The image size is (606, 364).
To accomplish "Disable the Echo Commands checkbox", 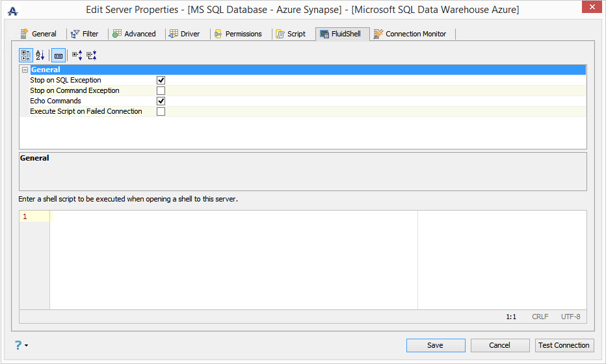I will [161, 101].
